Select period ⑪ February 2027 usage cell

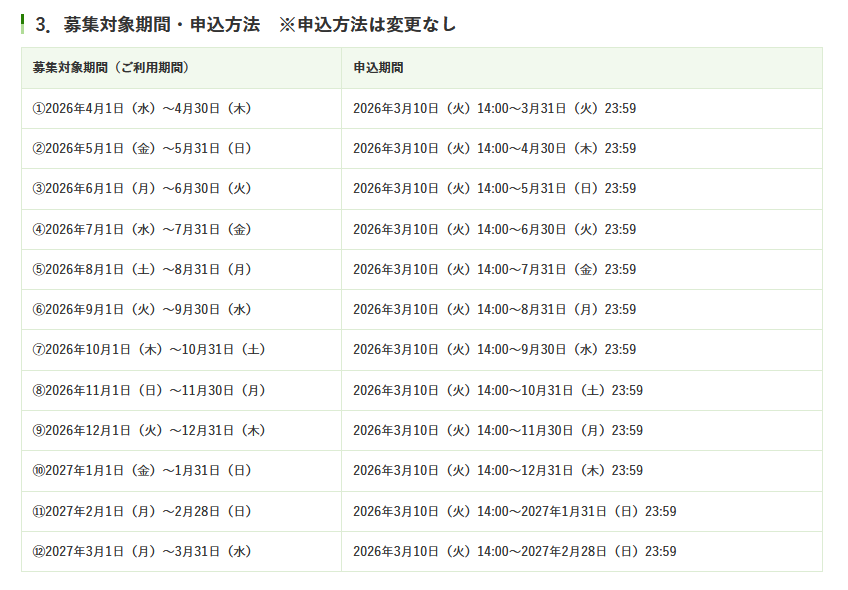click(142, 511)
